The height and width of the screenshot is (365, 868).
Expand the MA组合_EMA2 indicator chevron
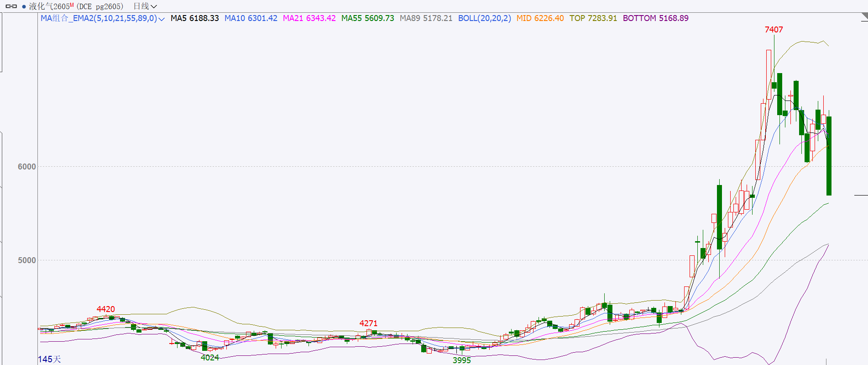[x=162, y=19]
